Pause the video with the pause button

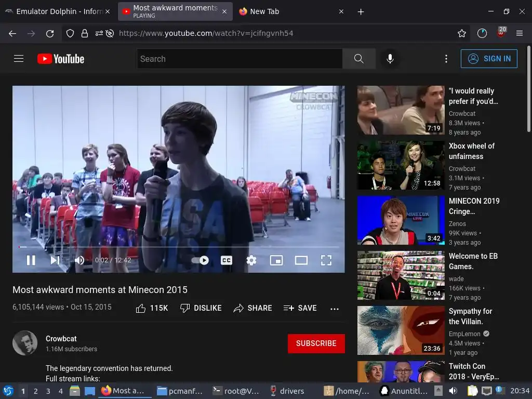(31, 260)
